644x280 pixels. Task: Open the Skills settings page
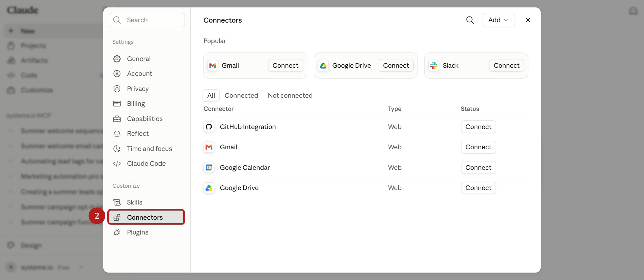tap(146, 202)
